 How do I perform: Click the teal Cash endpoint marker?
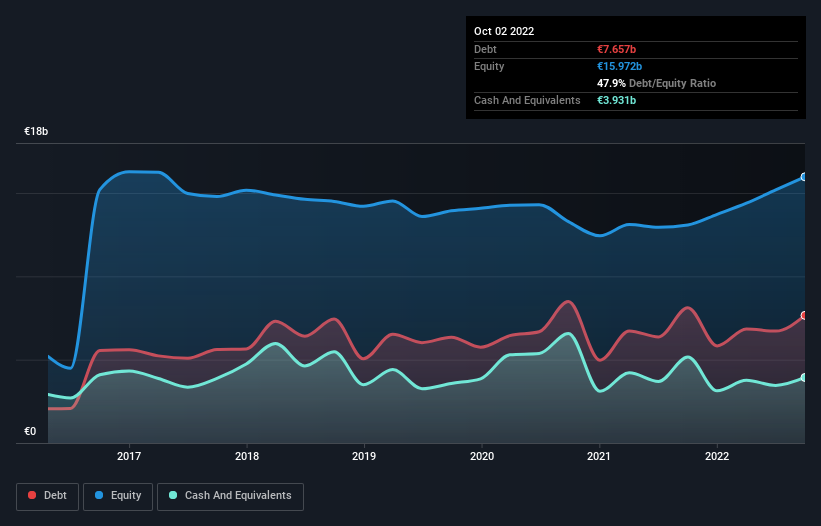(804, 377)
